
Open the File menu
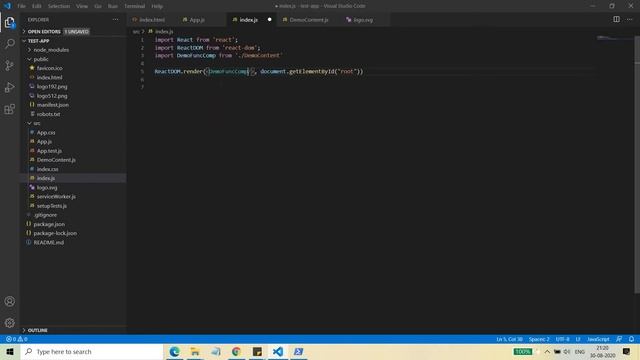pyautogui.click(x=22, y=6)
